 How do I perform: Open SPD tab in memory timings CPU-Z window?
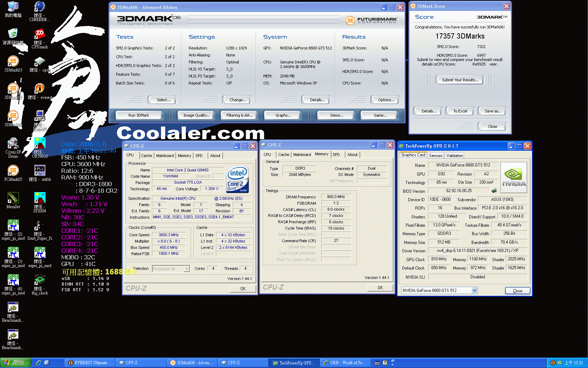click(336, 155)
